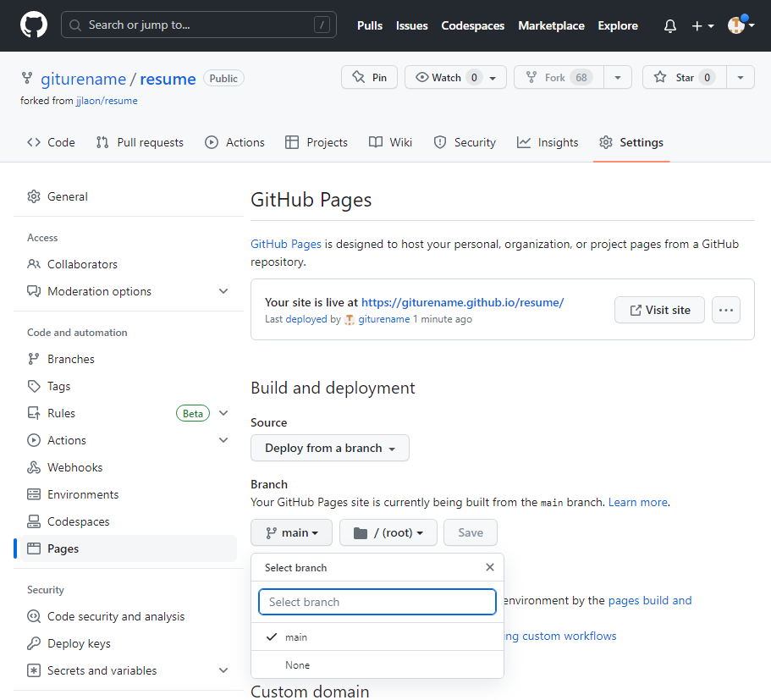Open the / (root) folder selector
Screen dimensions: 771x700
(x=388, y=532)
